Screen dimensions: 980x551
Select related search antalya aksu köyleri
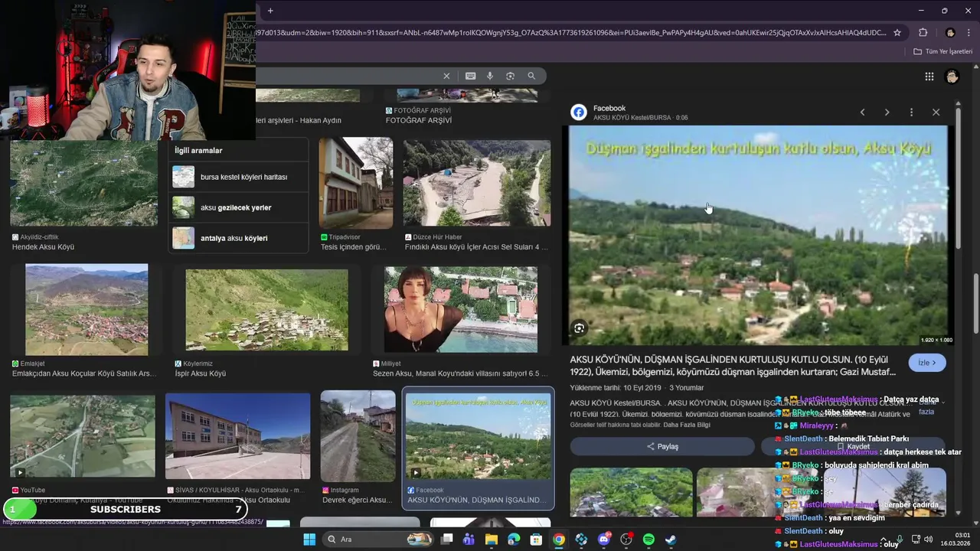[x=238, y=238]
